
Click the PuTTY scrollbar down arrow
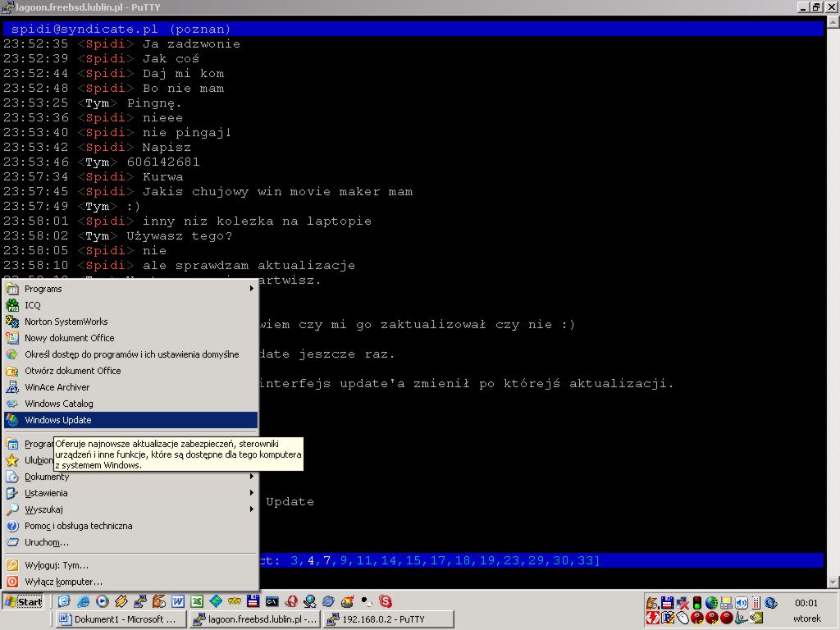pos(833,582)
